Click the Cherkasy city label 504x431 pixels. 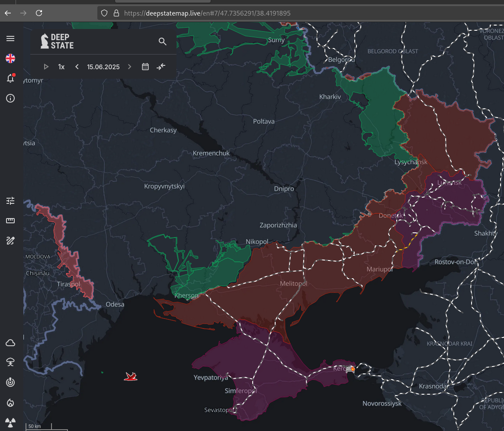pyautogui.click(x=163, y=130)
